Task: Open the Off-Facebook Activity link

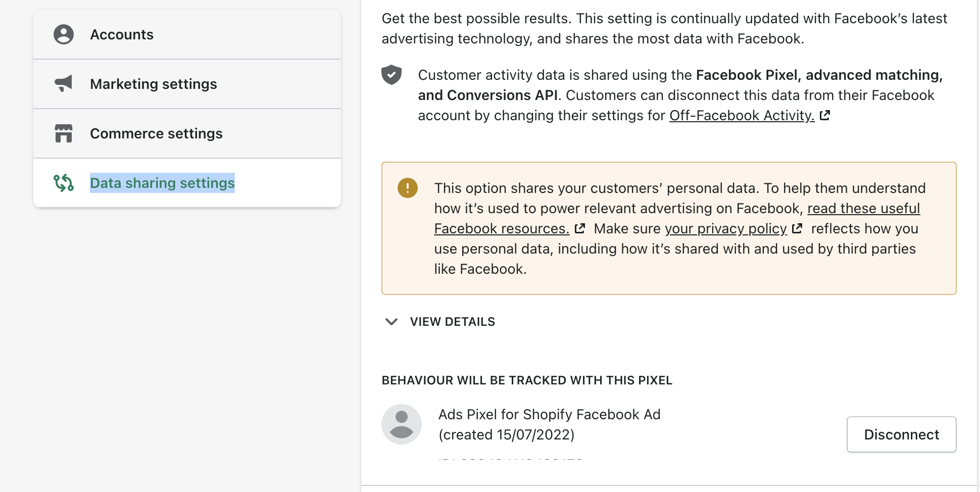Action: tap(742, 115)
